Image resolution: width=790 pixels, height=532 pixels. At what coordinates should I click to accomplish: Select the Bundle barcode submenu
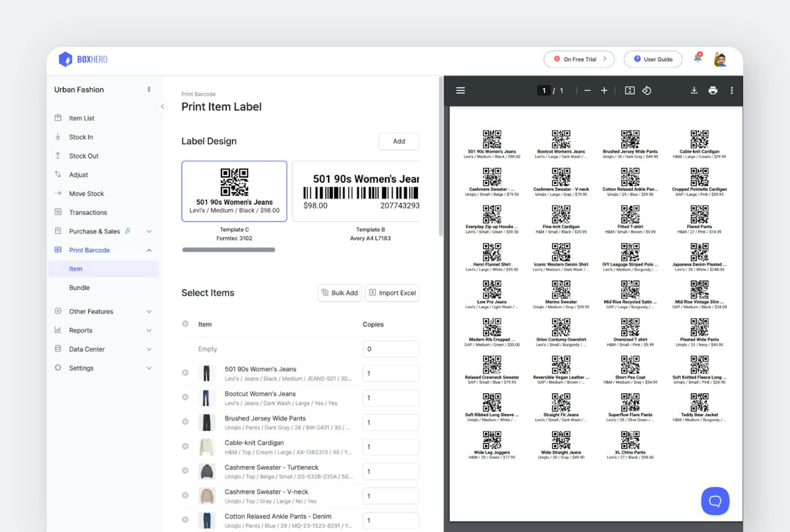[x=103, y=288]
